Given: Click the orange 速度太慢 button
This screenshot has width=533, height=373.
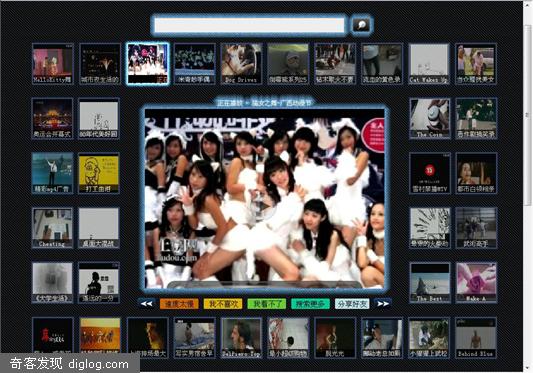Looking at the screenshot, I should tap(179, 304).
